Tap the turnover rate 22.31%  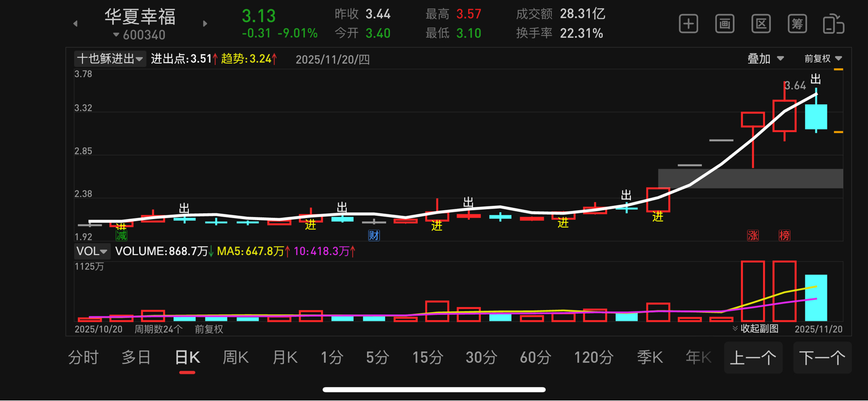coord(581,33)
